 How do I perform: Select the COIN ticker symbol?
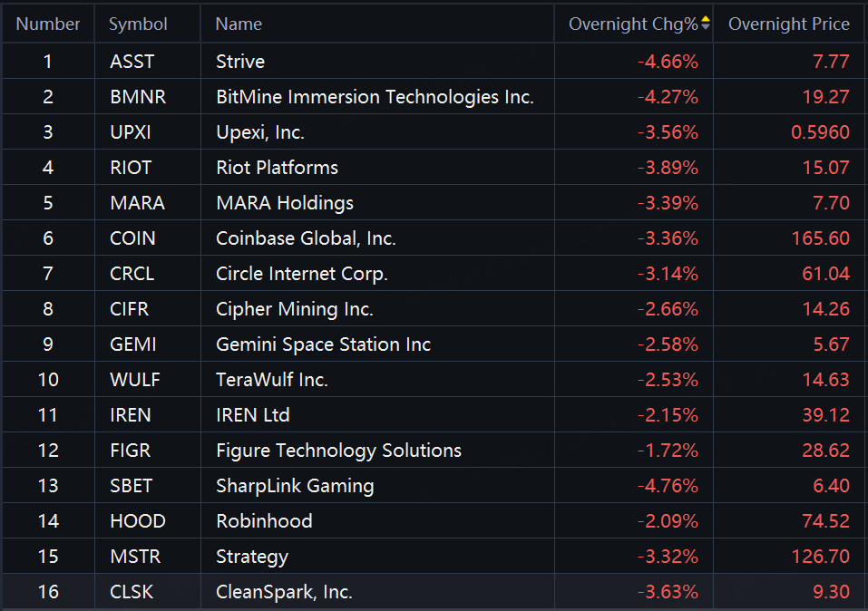(132, 238)
